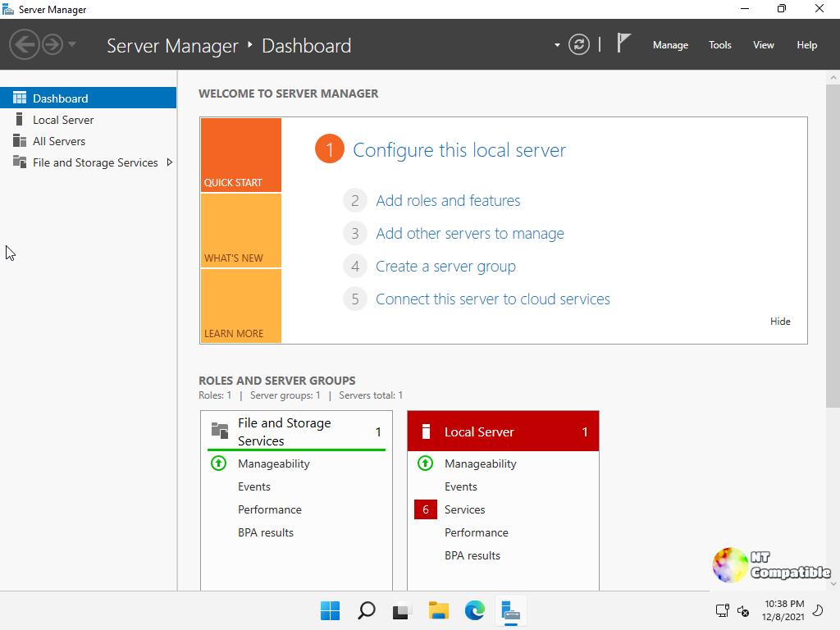Click Manageability in Local Server tile
The width and height of the screenshot is (840, 630).
coord(481,464)
